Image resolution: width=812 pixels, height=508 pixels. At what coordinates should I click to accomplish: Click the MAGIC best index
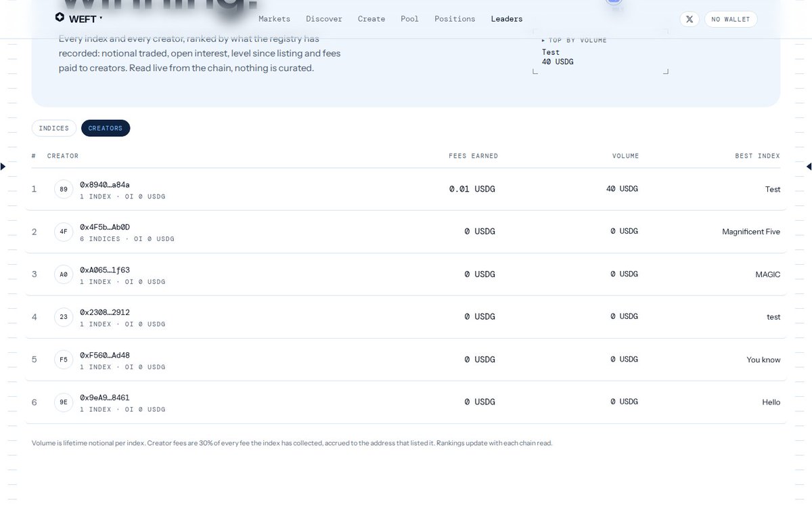[x=768, y=274]
